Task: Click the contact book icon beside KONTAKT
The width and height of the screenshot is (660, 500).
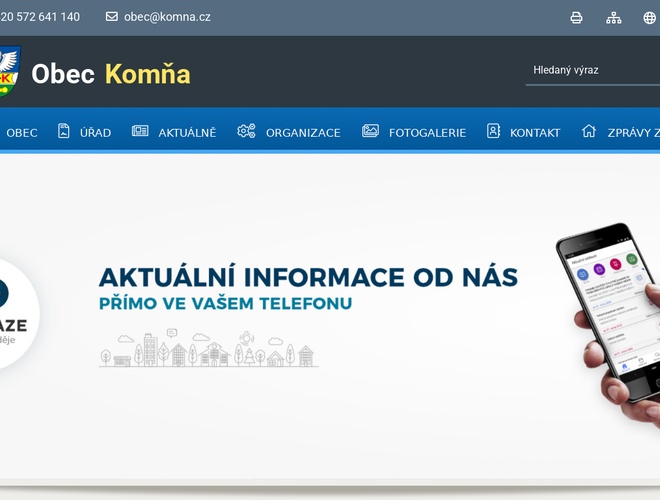Action: (493, 131)
